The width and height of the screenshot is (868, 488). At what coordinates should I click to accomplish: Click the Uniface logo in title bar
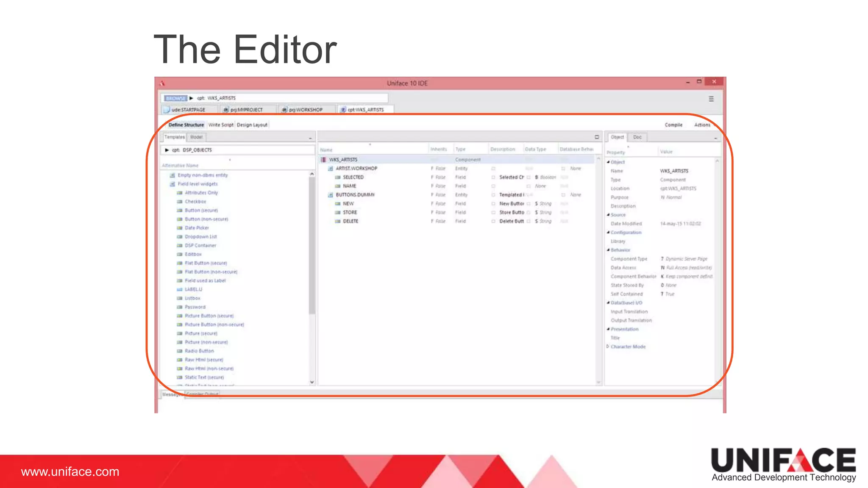click(x=162, y=83)
